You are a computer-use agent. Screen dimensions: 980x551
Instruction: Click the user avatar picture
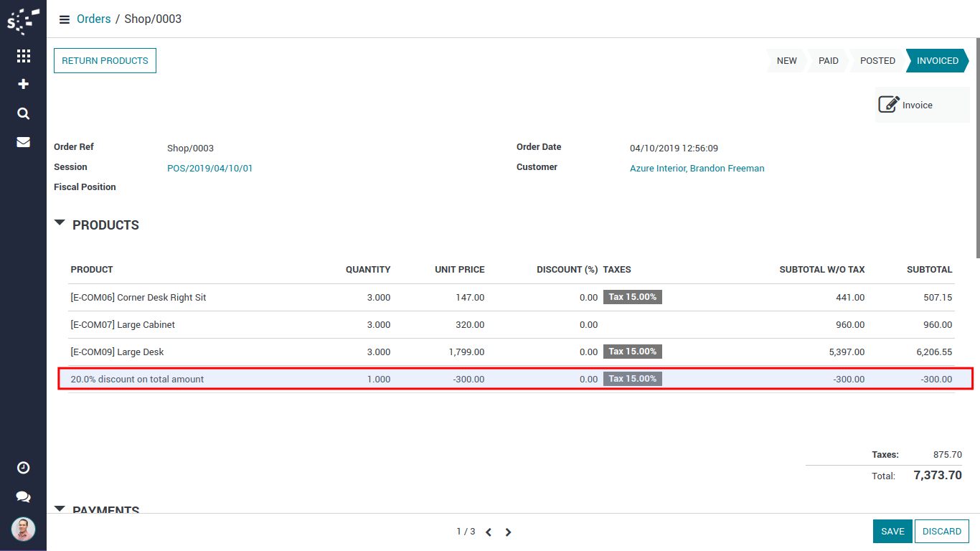pos(23,529)
